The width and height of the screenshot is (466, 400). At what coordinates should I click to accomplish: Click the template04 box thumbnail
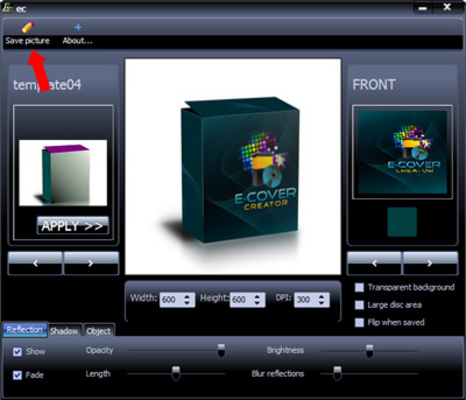[63, 173]
